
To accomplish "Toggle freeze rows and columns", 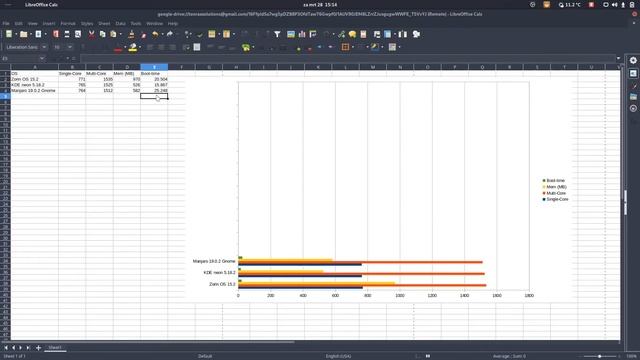I will (x=388, y=34).
